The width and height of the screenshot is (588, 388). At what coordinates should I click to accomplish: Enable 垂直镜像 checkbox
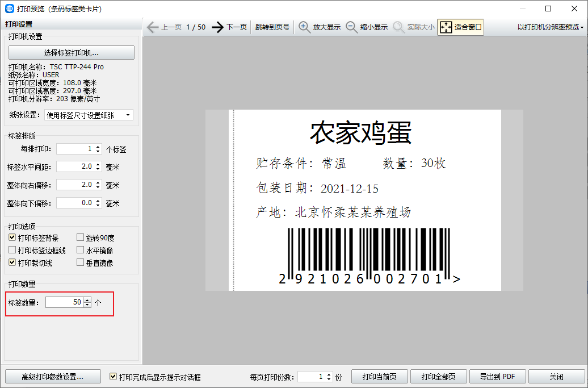[x=80, y=262]
